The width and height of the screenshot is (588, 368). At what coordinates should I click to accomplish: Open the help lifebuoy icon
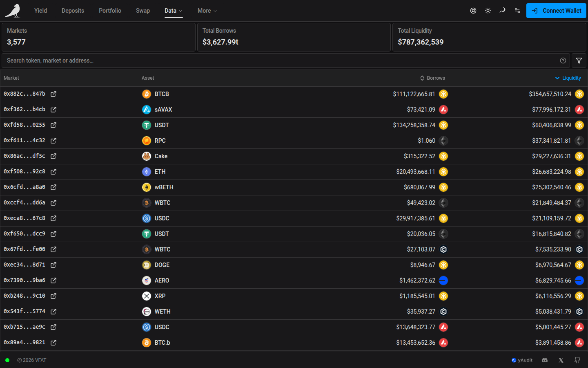[473, 11]
